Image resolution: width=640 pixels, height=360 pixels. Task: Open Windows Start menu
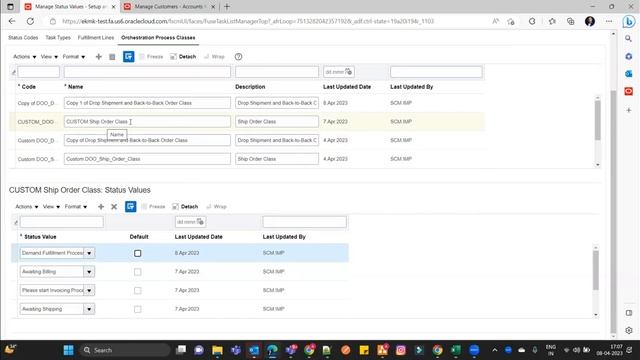point(69,350)
